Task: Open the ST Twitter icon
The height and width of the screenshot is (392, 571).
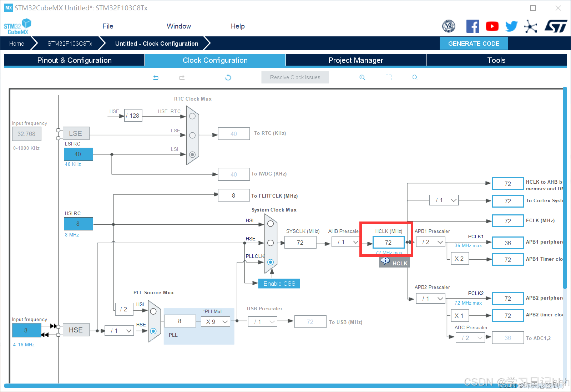Action: point(511,26)
